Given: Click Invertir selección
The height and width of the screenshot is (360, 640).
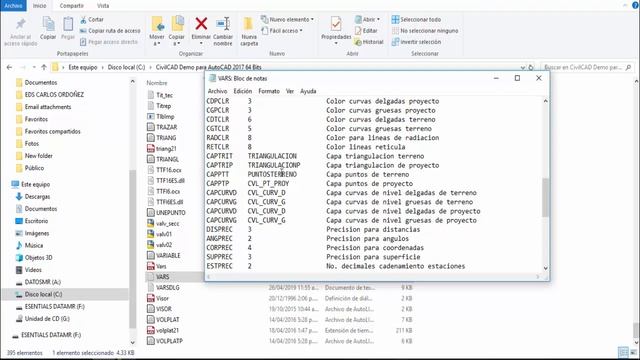Looking at the screenshot, I should point(416,42).
